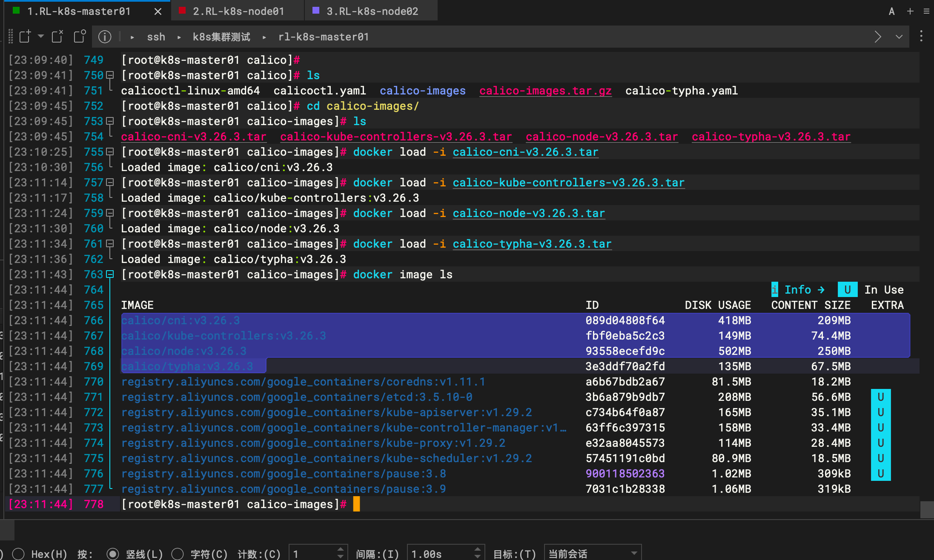Screen dimensions: 934x560
Task: Click the plus icon to add tab
Action: click(910, 11)
